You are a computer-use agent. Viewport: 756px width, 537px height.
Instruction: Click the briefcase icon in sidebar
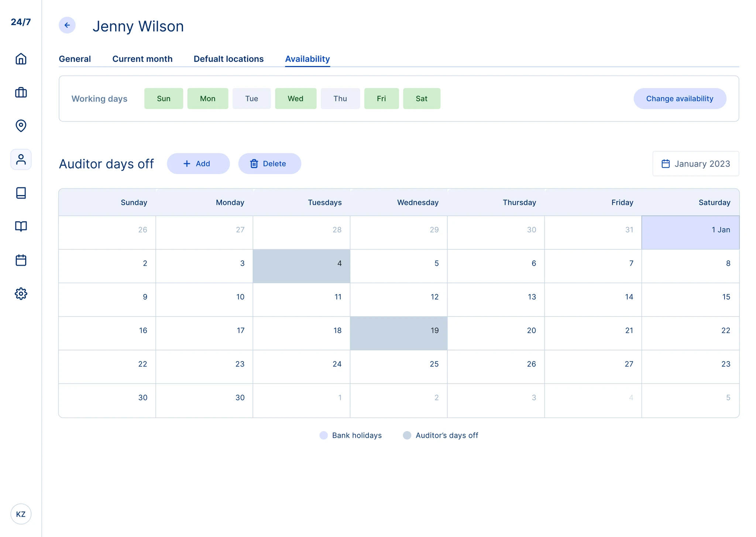click(21, 92)
